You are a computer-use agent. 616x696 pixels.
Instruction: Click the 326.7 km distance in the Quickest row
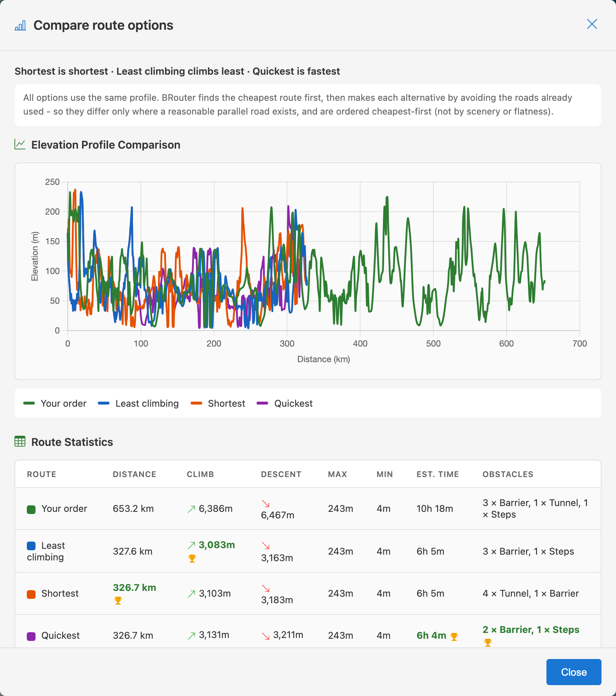(x=133, y=635)
